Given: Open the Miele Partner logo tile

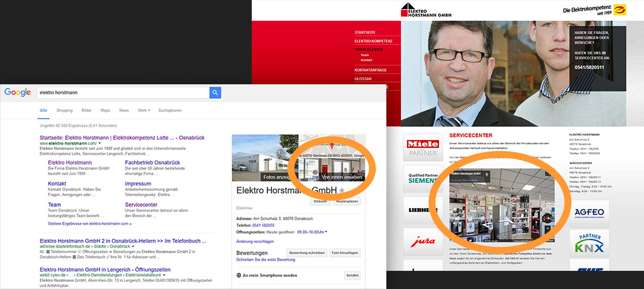Looking at the screenshot, I should pos(423,147).
